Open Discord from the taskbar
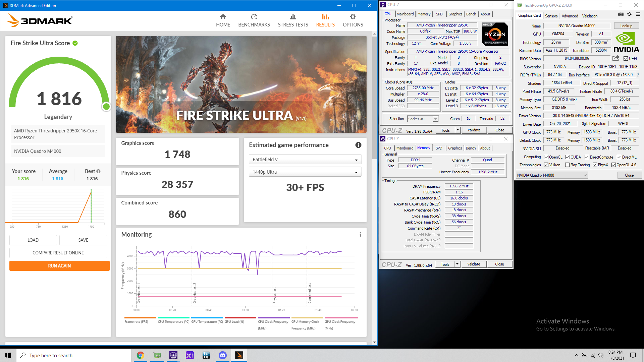 [223, 355]
